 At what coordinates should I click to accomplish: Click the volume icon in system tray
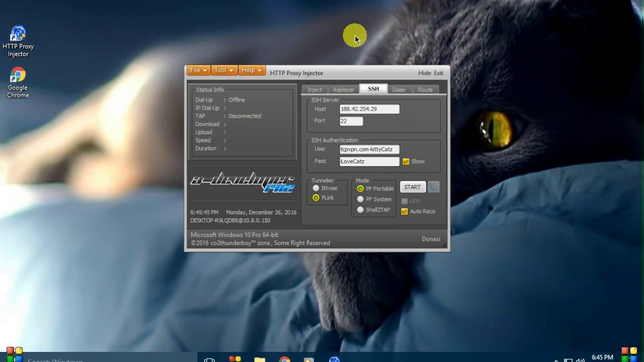pos(580,360)
